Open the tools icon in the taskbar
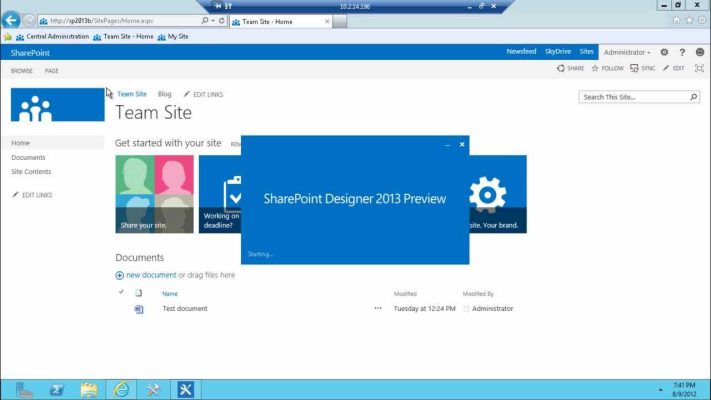Screen dimensions: 711x400 153,390
